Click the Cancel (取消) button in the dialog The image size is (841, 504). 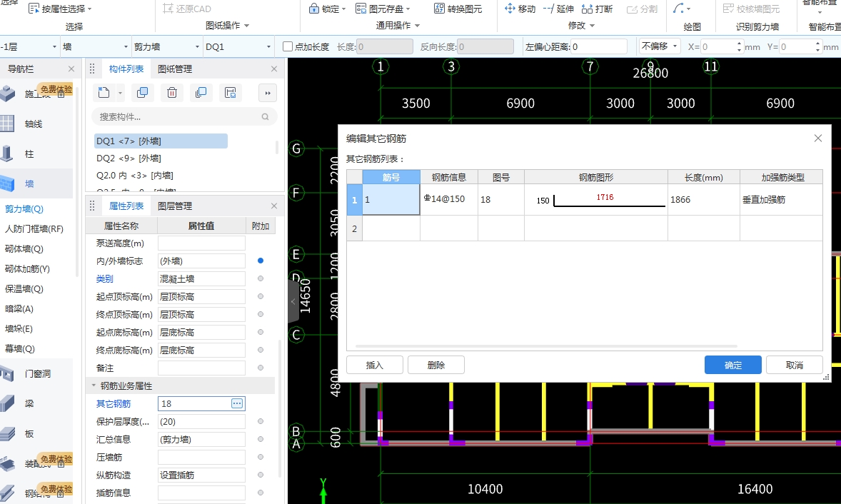point(795,365)
